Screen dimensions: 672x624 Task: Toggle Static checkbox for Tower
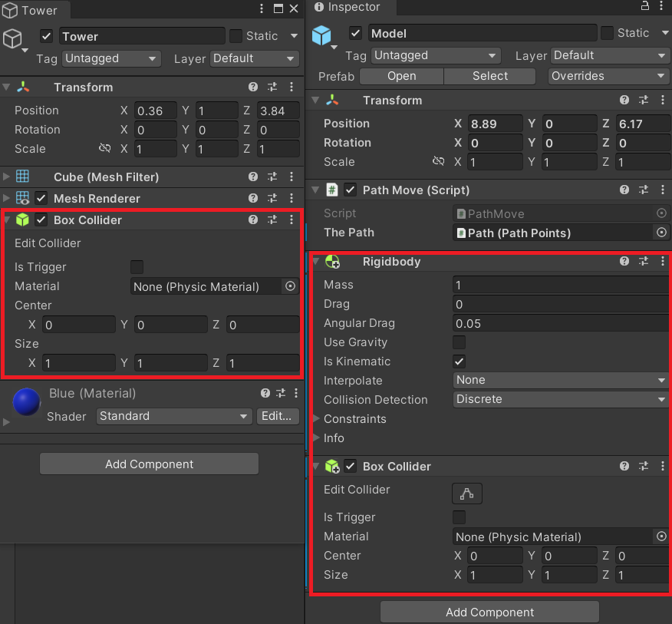tap(236, 36)
